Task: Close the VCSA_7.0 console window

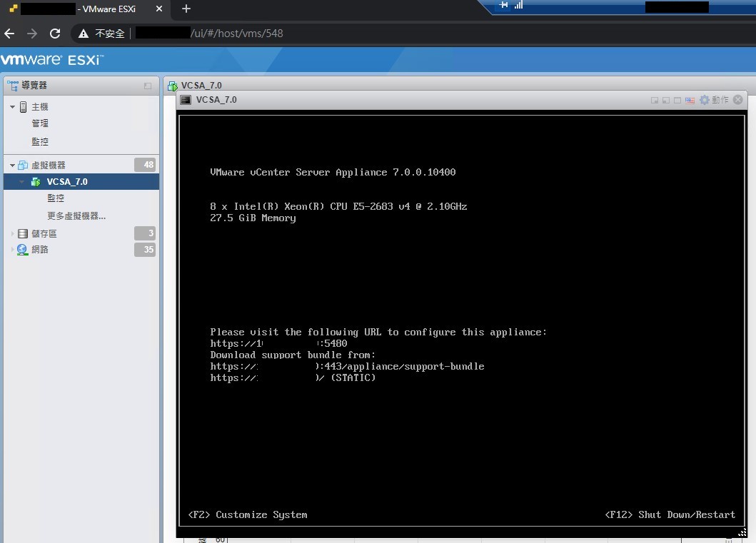Action: click(737, 100)
